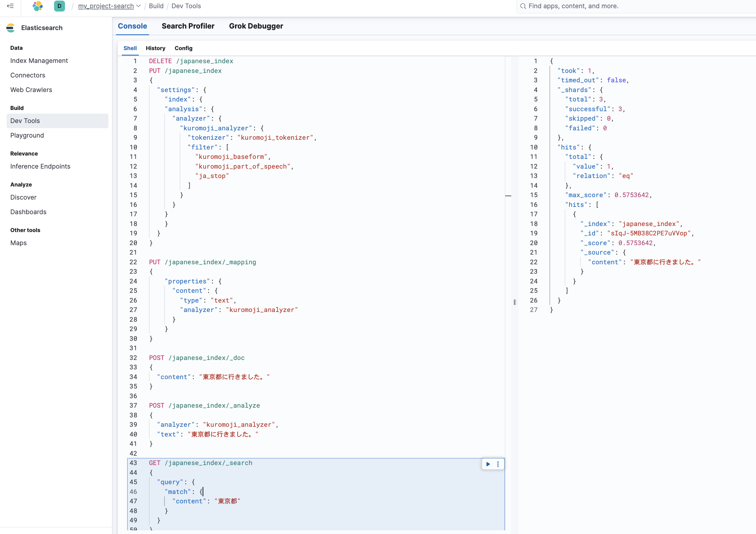Open the Grok Debugger tab
The width and height of the screenshot is (756, 534).
click(256, 26)
